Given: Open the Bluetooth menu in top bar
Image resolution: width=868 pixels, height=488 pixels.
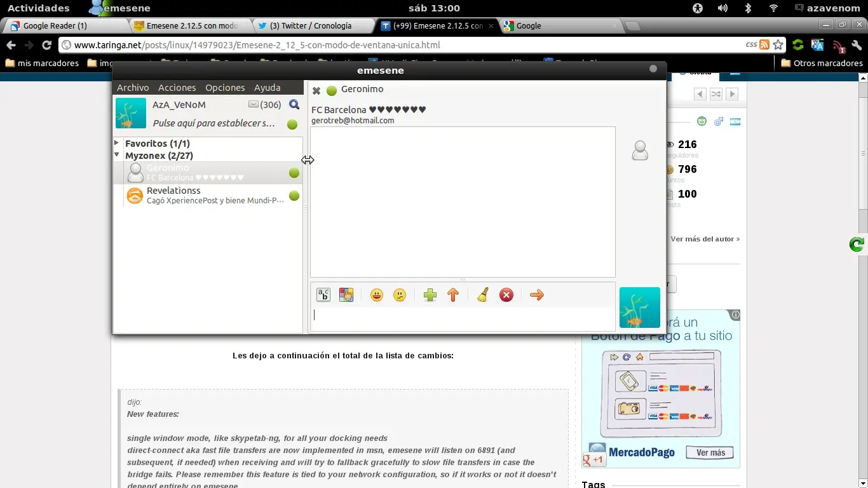Looking at the screenshot, I should [x=748, y=8].
